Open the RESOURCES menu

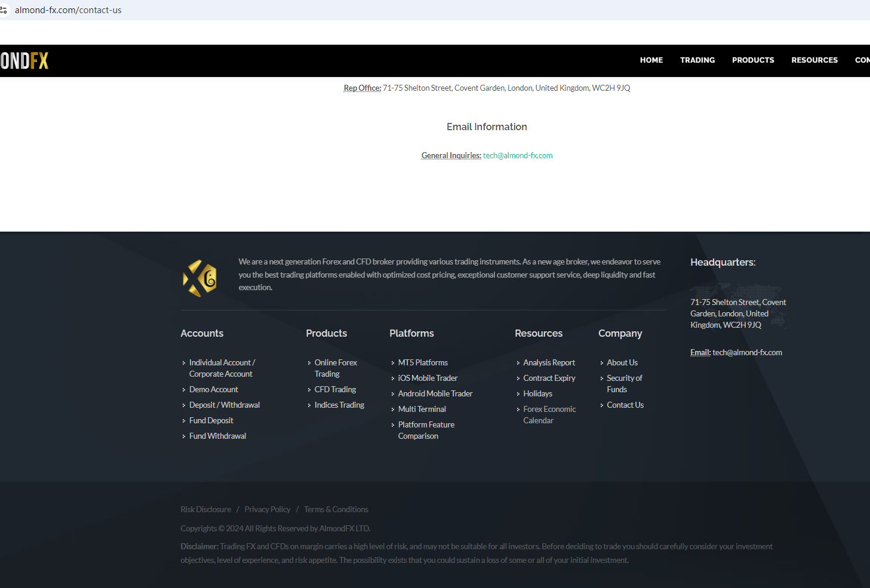tap(814, 60)
